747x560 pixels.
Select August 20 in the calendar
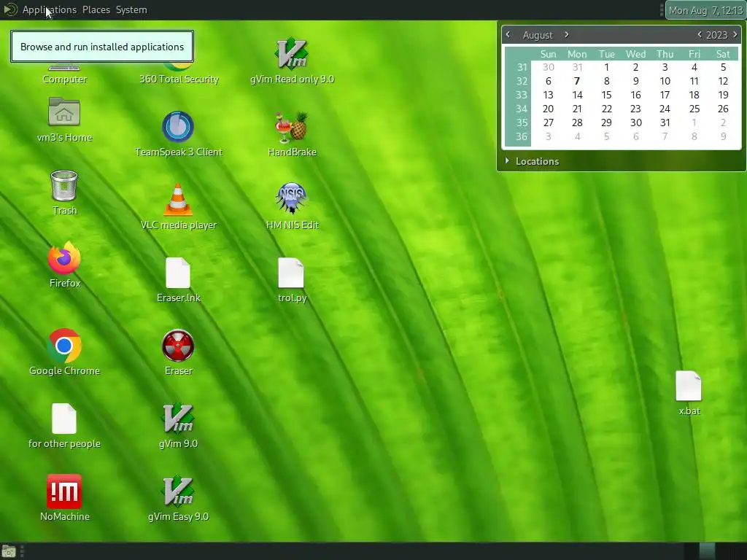(x=549, y=109)
